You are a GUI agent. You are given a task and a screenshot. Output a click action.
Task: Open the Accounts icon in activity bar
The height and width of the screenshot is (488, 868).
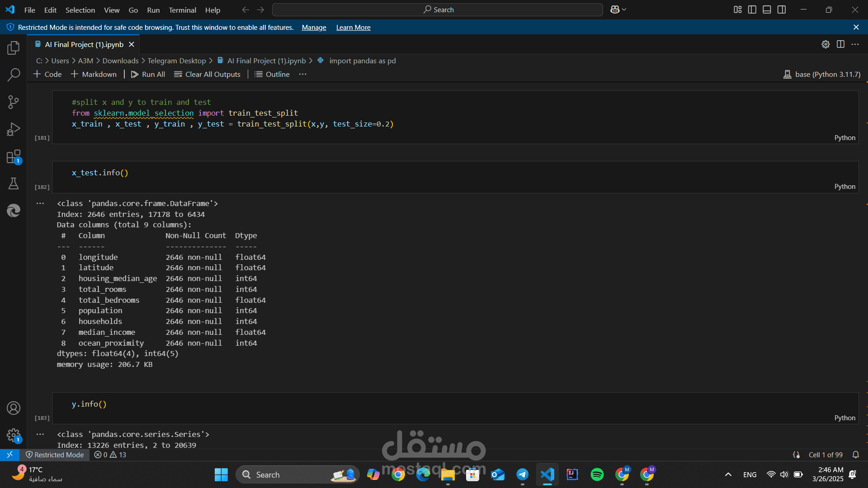point(14,408)
